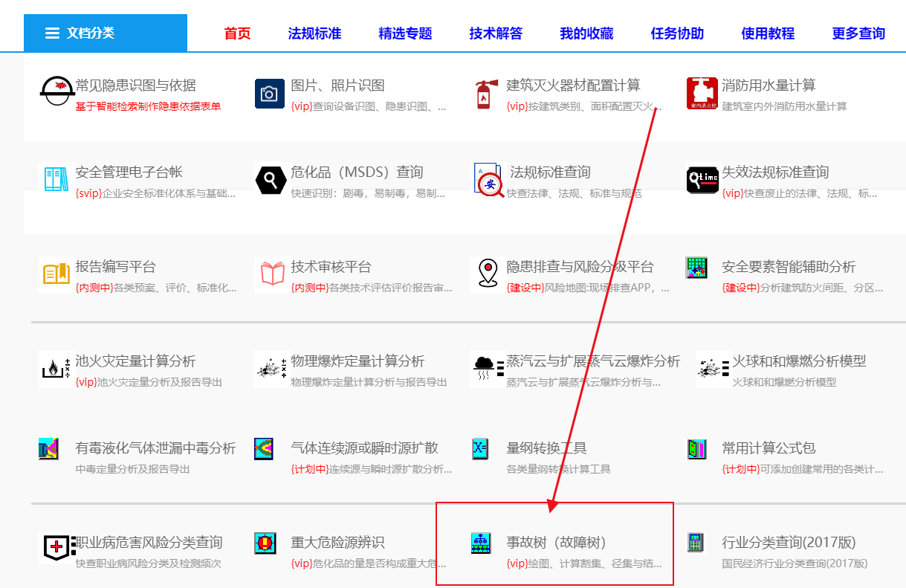Screen dimensions: 906x588
Task: Open 火球和和爆燃分析模型 title link
Action: coord(799,361)
